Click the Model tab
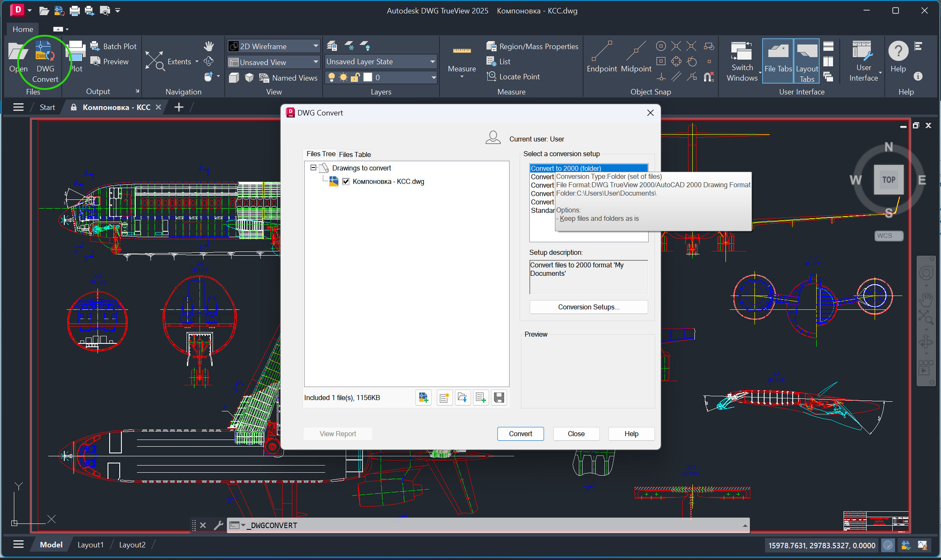Viewport: 941px width, 560px height. (x=51, y=544)
